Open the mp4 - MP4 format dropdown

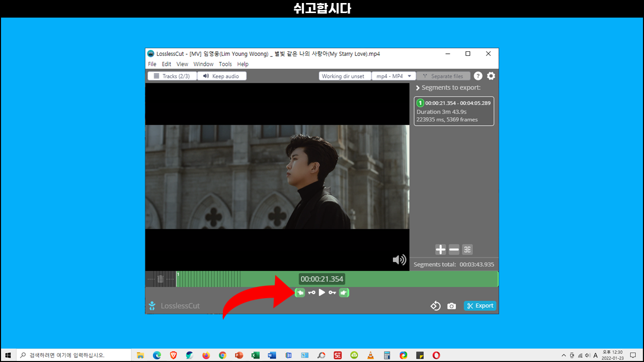pos(393,76)
